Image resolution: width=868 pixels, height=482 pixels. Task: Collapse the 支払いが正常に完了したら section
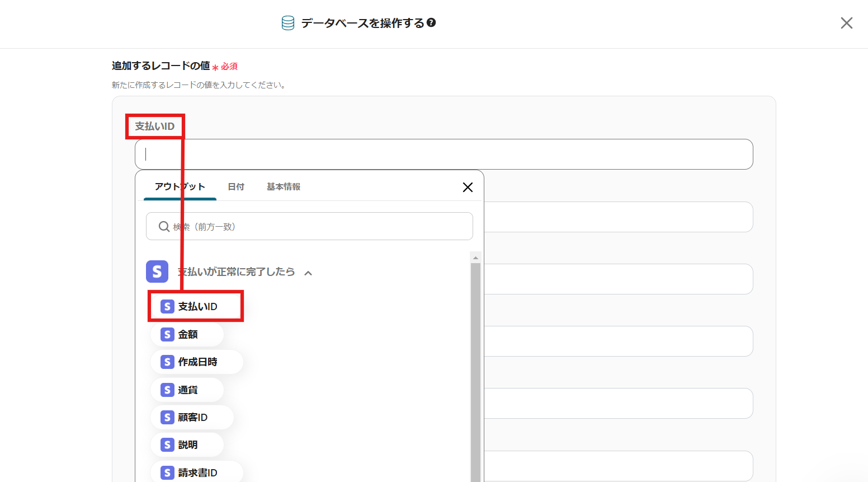[308, 273]
